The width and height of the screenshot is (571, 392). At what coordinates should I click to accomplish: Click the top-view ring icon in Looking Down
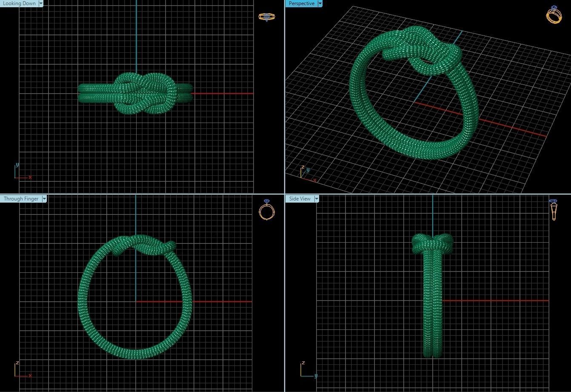(x=267, y=17)
